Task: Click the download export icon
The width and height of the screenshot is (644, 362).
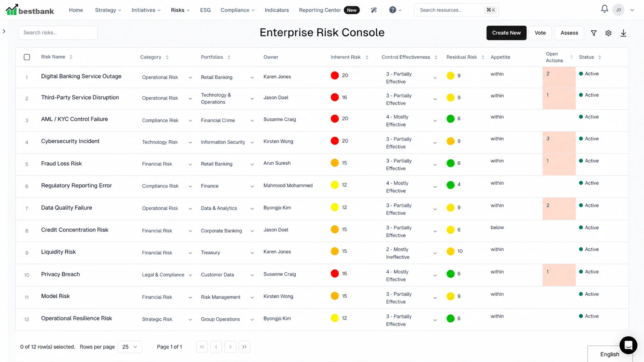Action: tap(623, 33)
